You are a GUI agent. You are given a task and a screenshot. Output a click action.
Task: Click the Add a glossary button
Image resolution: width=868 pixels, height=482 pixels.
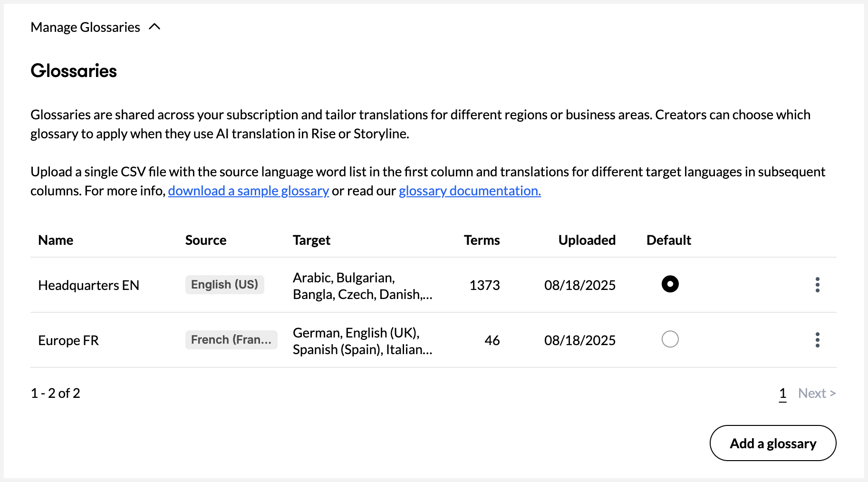point(772,443)
